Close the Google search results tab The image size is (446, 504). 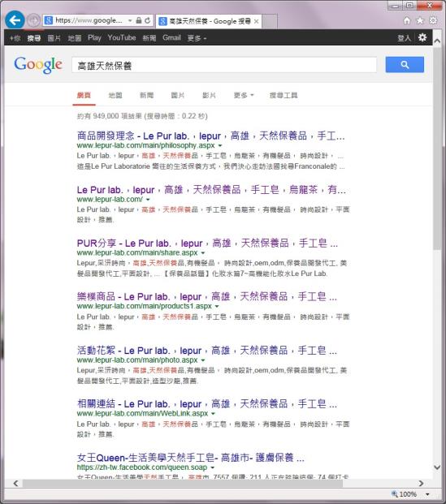[256, 21]
